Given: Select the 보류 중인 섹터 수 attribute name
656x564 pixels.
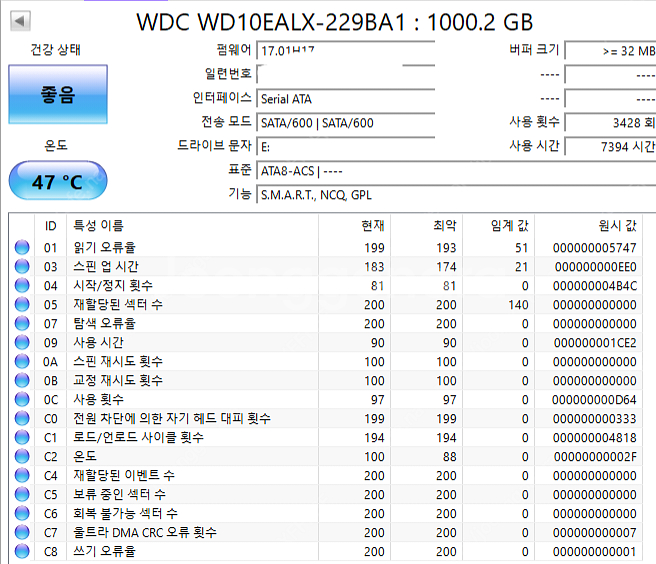Looking at the screenshot, I should point(120,494).
